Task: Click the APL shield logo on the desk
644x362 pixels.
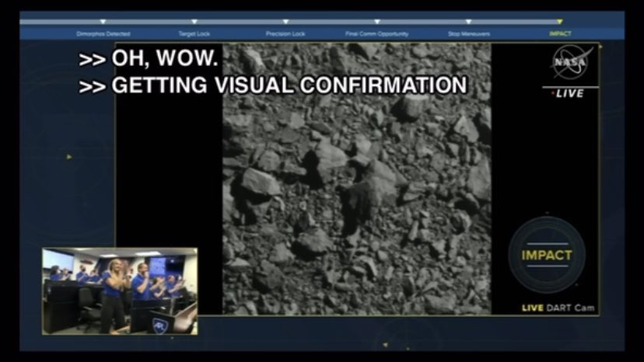Action: [x=162, y=325]
